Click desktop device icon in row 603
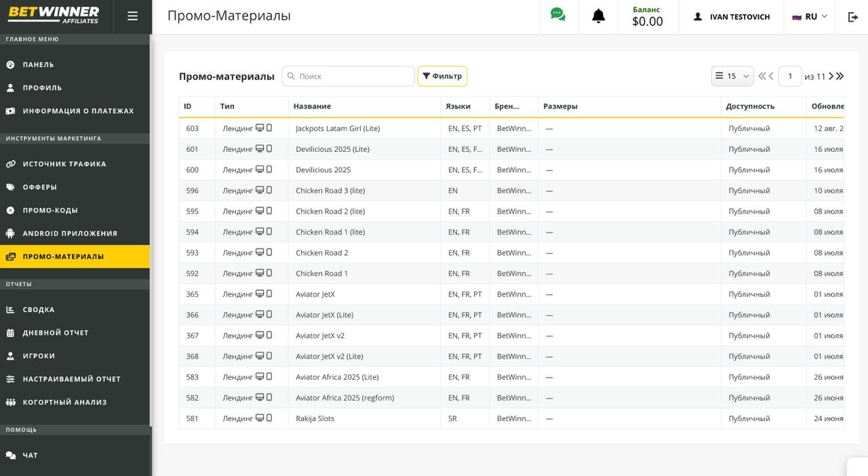The image size is (868, 476). click(259, 128)
